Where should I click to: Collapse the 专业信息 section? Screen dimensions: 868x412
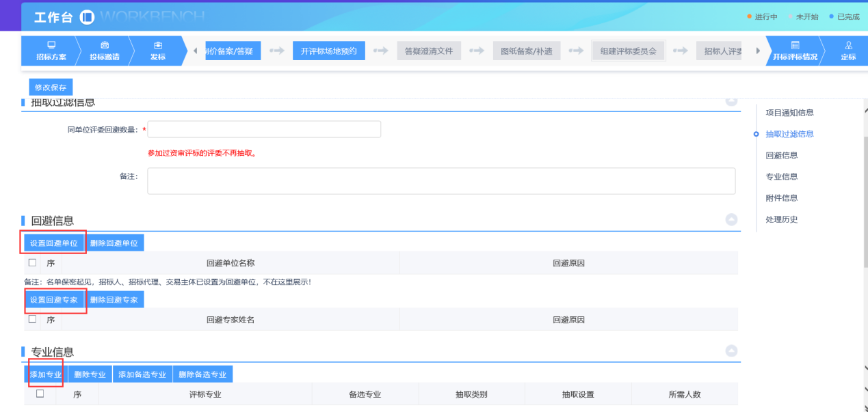(x=731, y=351)
